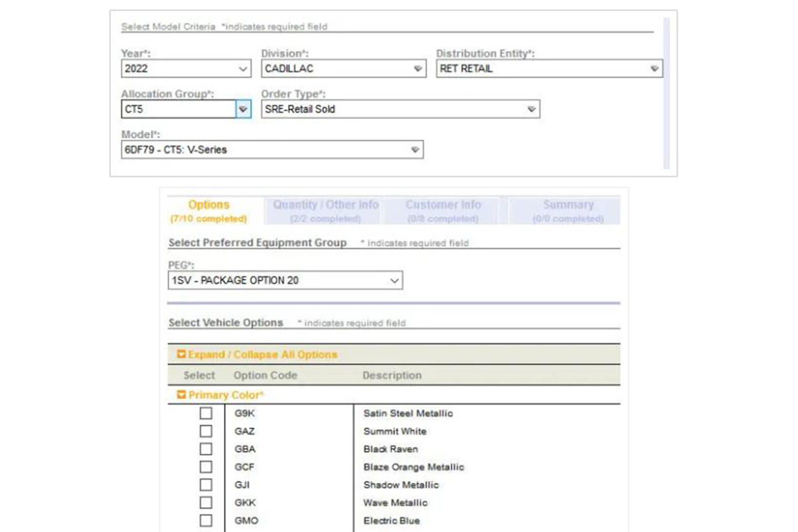Open the Model 6DF79 CT5 V-Series dropdown
798x532 pixels.
point(272,150)
